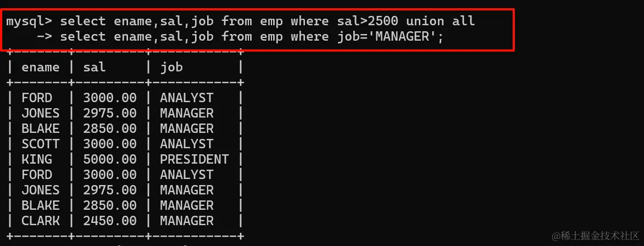Click the job column header
This screenshot has height=246, width=644.
171,68
